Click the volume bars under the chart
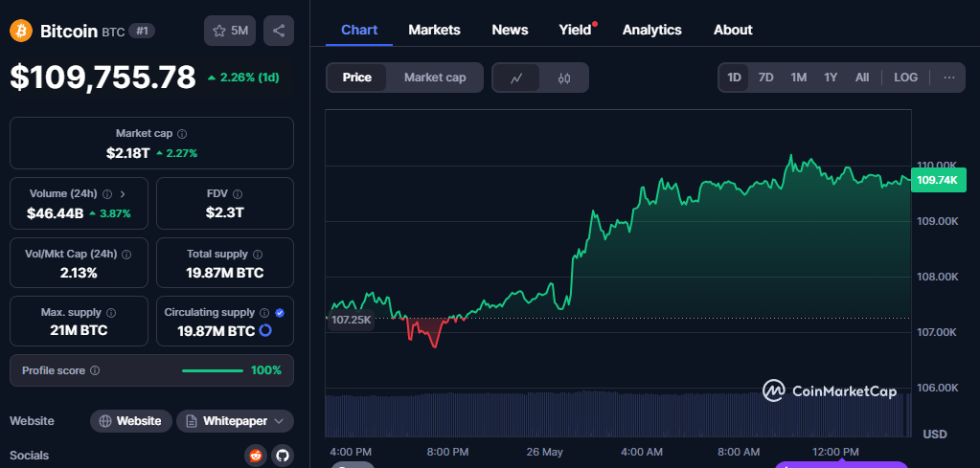980x468 pixels. click(618, 414)
